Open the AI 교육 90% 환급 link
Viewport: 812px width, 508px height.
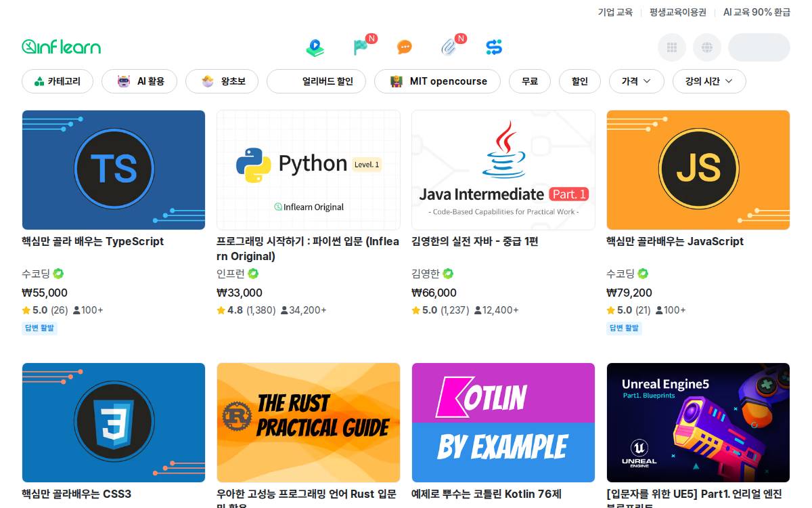point(757,12)
